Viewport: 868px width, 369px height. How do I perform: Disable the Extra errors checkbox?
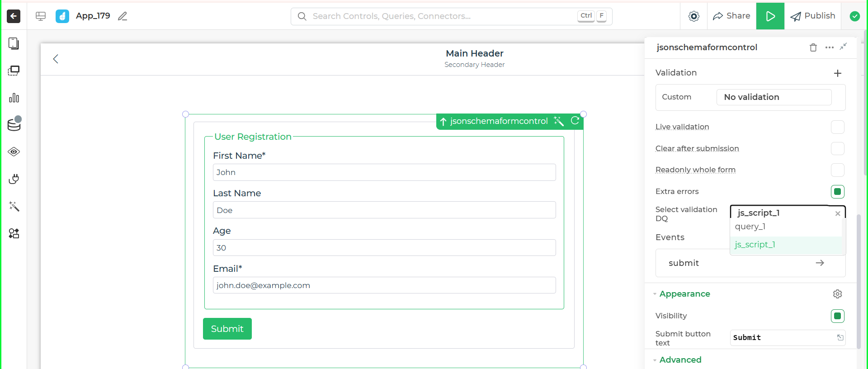(837, 192)
